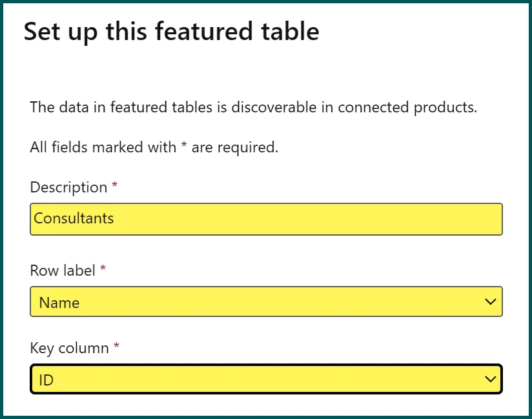Open the Row label dropdown
Image resolution: width=532 pixels, height=419 pixels.
pos(265,301)
